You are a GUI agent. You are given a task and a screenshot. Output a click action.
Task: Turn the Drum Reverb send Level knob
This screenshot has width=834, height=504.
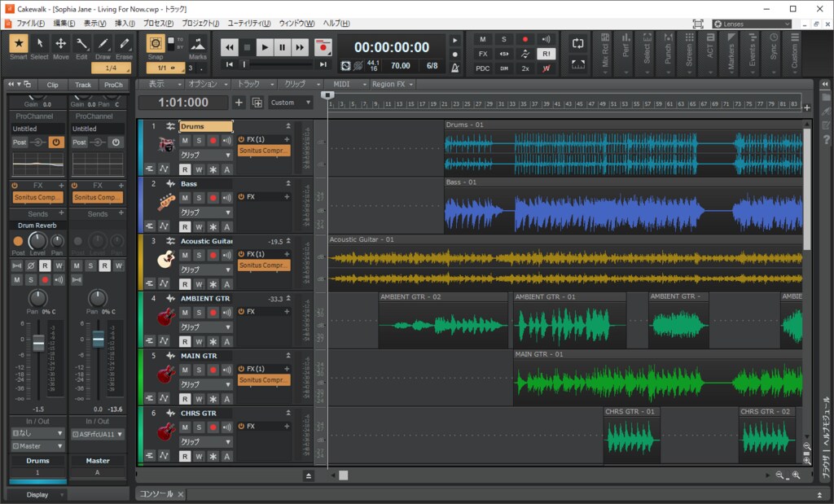point(37,241)
